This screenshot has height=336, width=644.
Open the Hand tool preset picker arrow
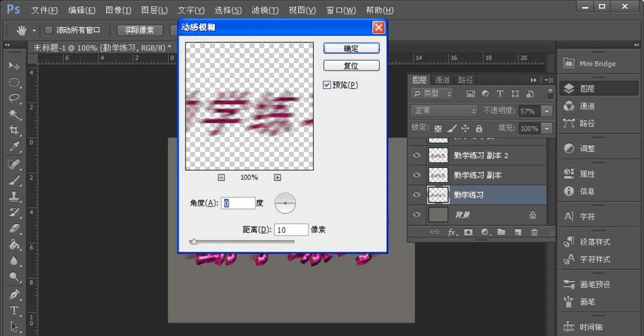click(34, 30)
